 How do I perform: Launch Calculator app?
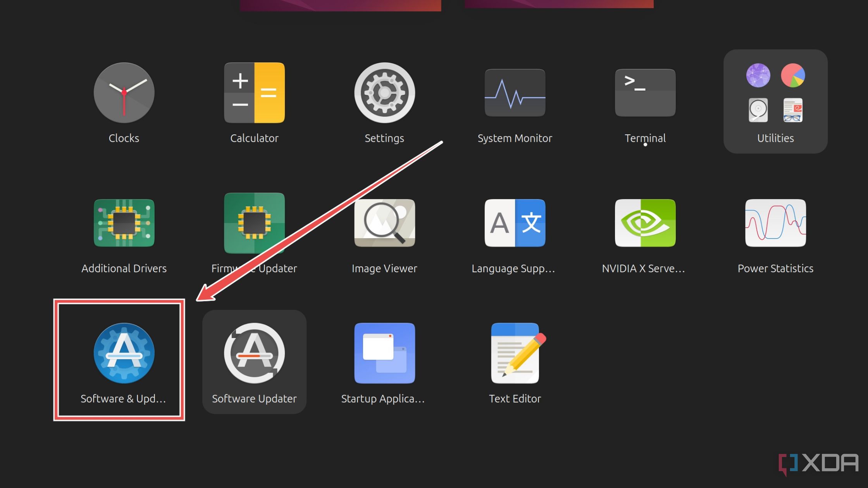(x=254, y=92)
